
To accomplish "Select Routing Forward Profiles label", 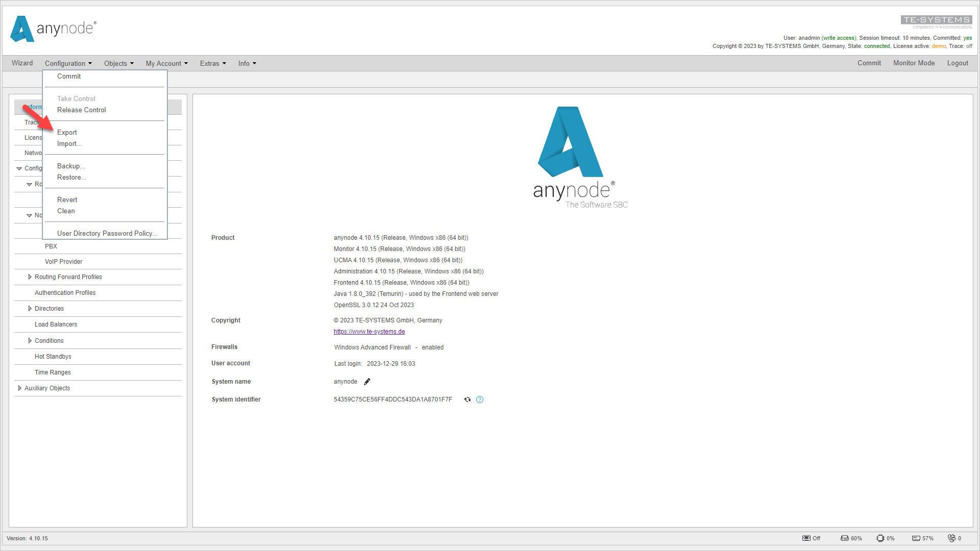I will 68,277.
